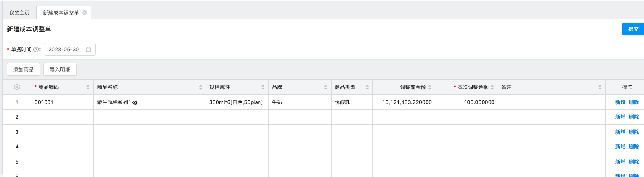This screenshot has width=644, height=177.
Task: Close the 新建成本调整单 tab
Action: pos(85,13)
